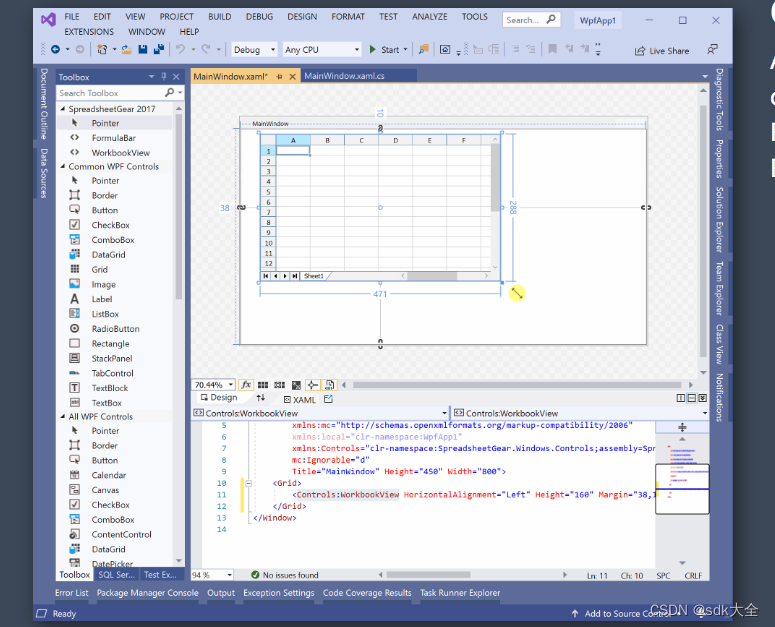Toggle the fx effects button in designer
Viewport: 775px width, 627px height.
click(x=246, y=384)
